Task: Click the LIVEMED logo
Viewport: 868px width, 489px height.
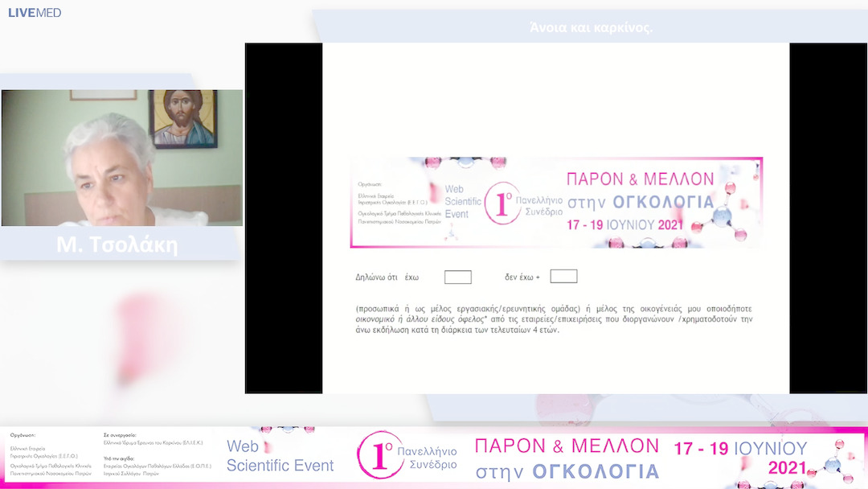Action: tap(35, 13)
